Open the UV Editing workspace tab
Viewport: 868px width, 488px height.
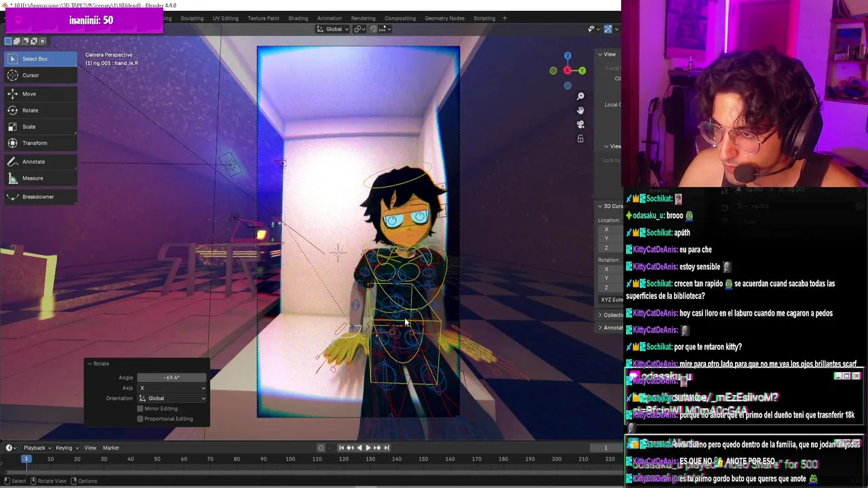coord(225,18)
